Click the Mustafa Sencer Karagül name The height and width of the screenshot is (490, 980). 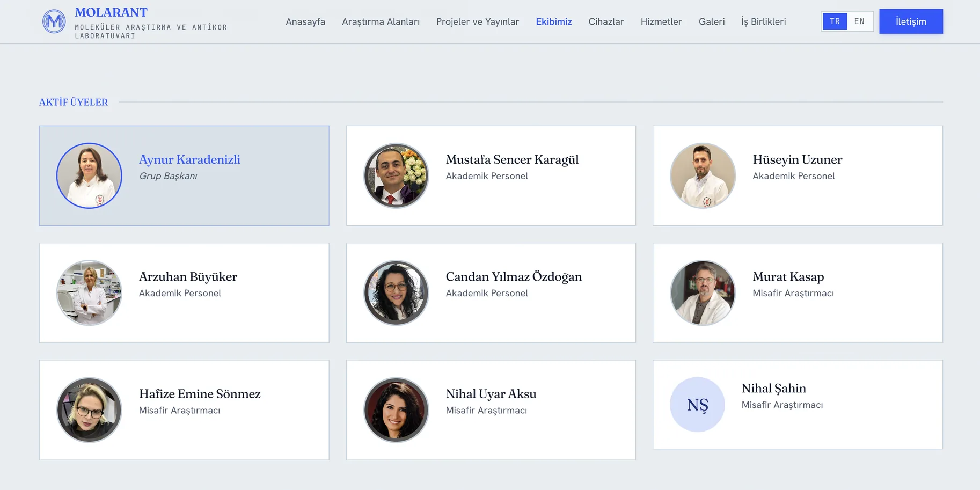[512, 159]
